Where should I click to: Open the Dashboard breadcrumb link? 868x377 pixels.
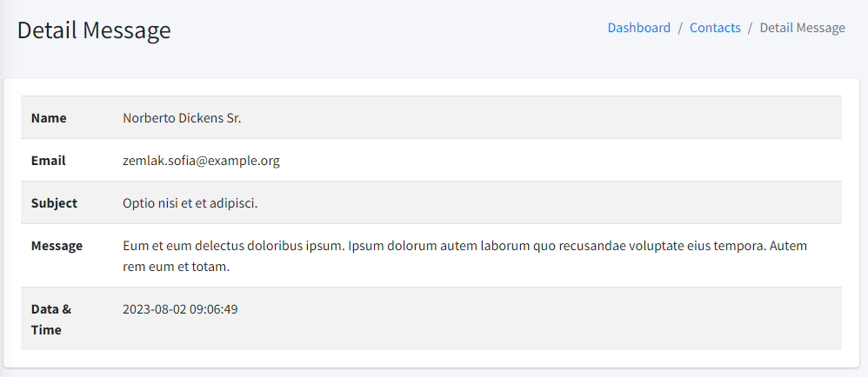click(x=638, y=28)
